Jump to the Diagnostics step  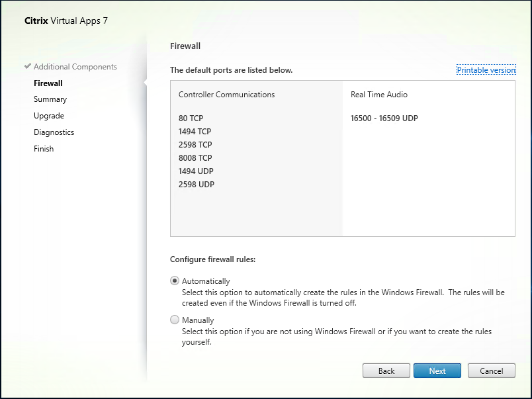click(x=54, y=132)
